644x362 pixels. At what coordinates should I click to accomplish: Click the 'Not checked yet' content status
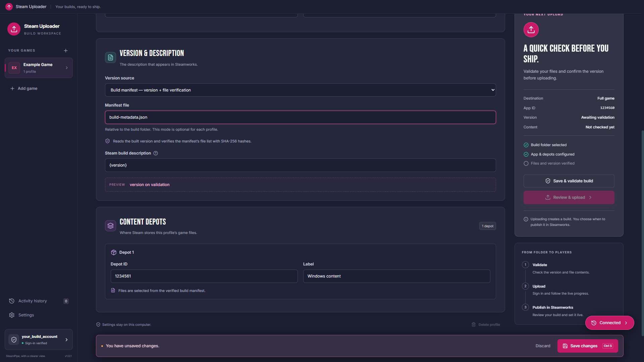(600, 127)
